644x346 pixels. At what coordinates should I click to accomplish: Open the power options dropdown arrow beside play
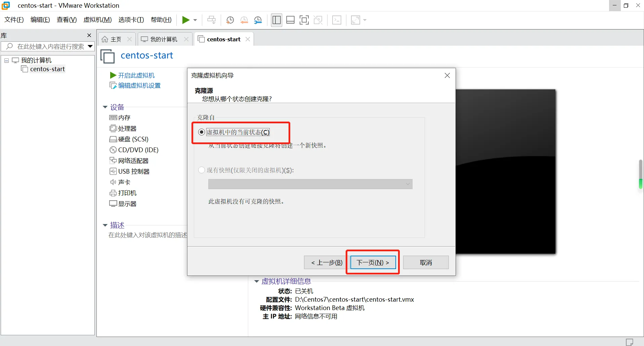click(x=195, y=20)
